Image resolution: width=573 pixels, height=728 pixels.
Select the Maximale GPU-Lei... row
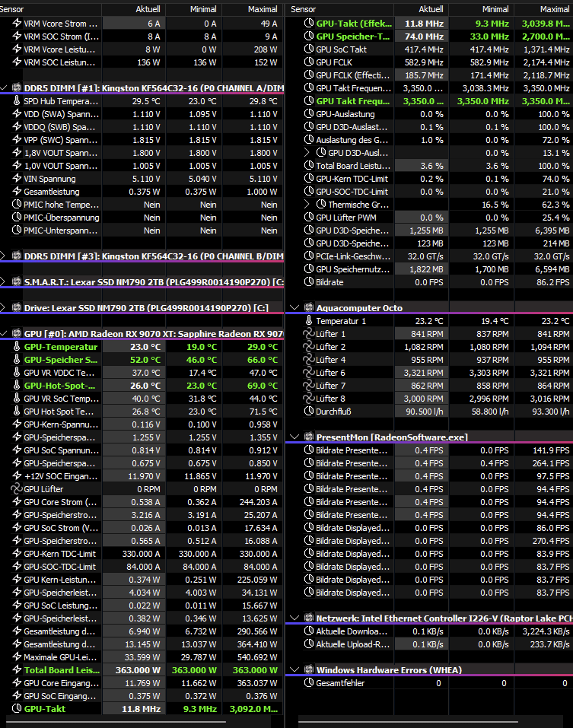142,657
